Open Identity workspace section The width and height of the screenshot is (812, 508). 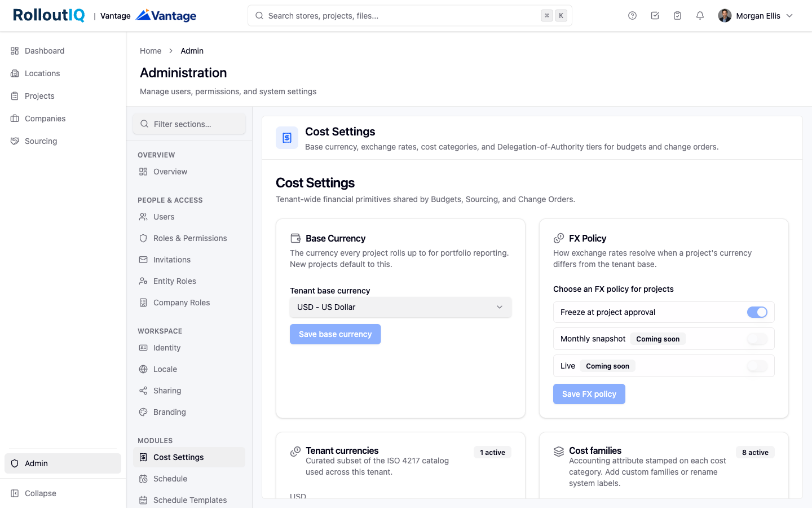(189, 348)
